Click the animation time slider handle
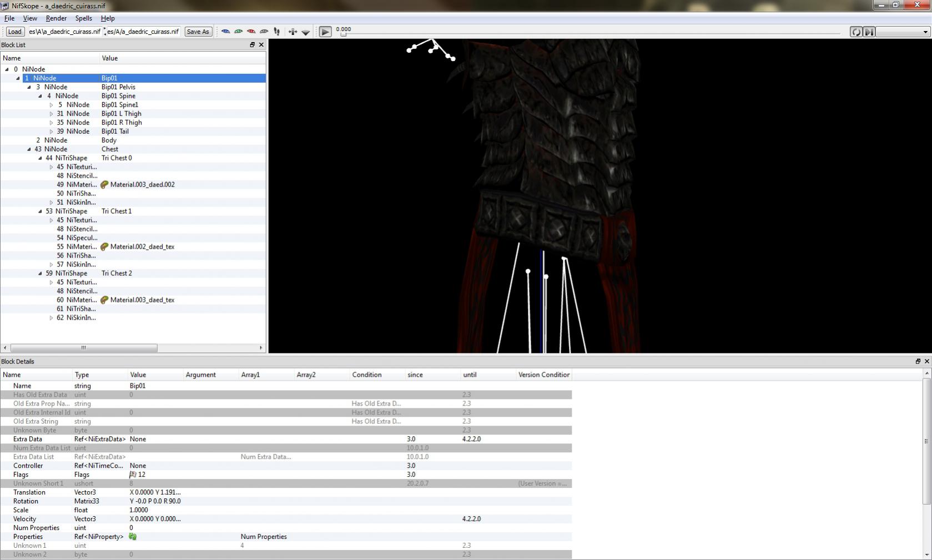The width and height of the screenshot is (932, 560). [343, 34]
